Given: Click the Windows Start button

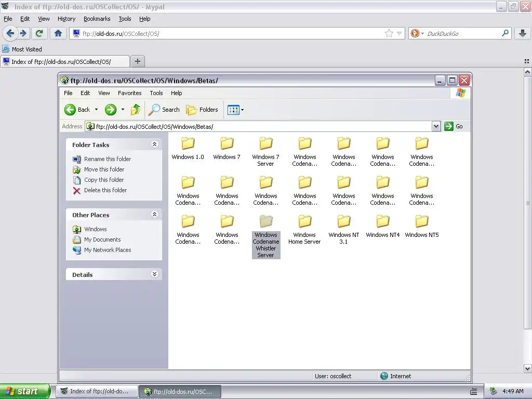Looking at the screenshot, I should (x=25, y=391).
